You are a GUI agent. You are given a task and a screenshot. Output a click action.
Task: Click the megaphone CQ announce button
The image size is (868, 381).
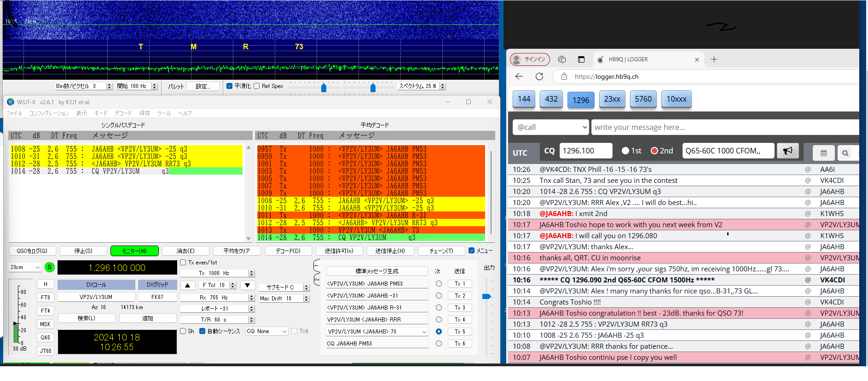click(x=787, y=151)
